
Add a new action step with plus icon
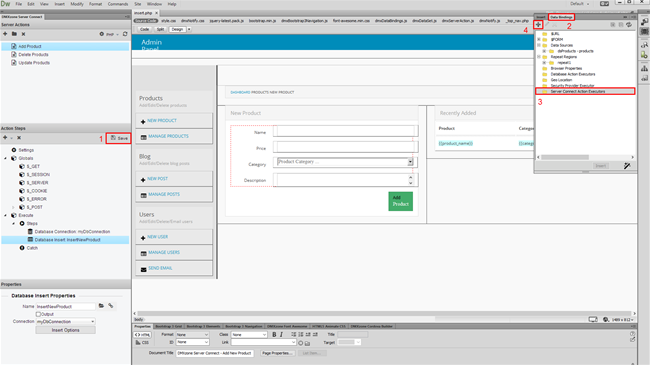click(5, 138)
